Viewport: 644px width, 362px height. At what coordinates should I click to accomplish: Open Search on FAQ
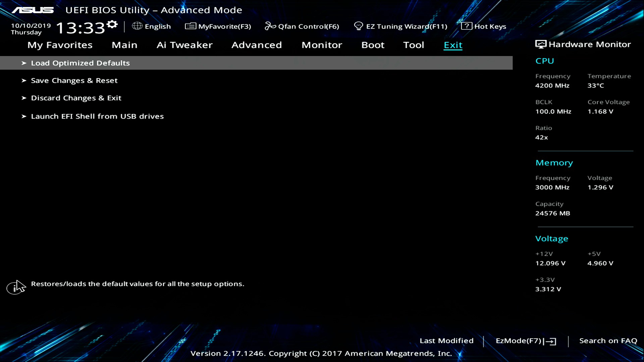[608, 341]
